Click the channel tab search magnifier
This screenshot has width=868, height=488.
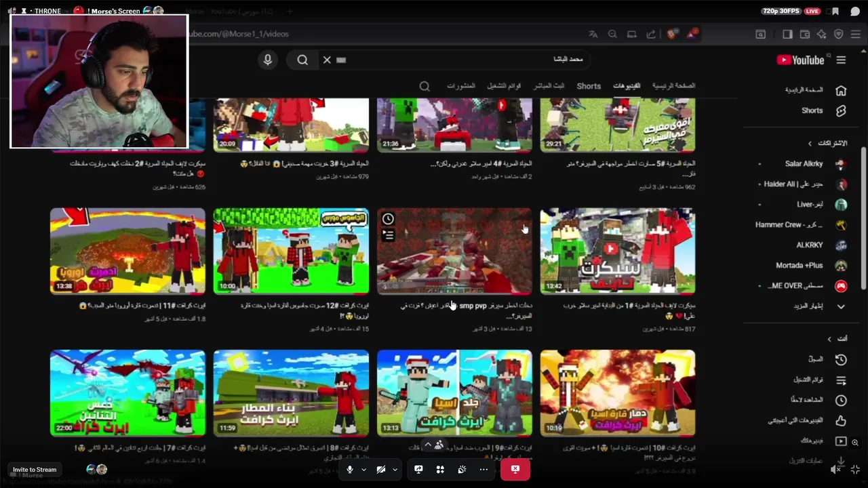click(x=425, y=86)
